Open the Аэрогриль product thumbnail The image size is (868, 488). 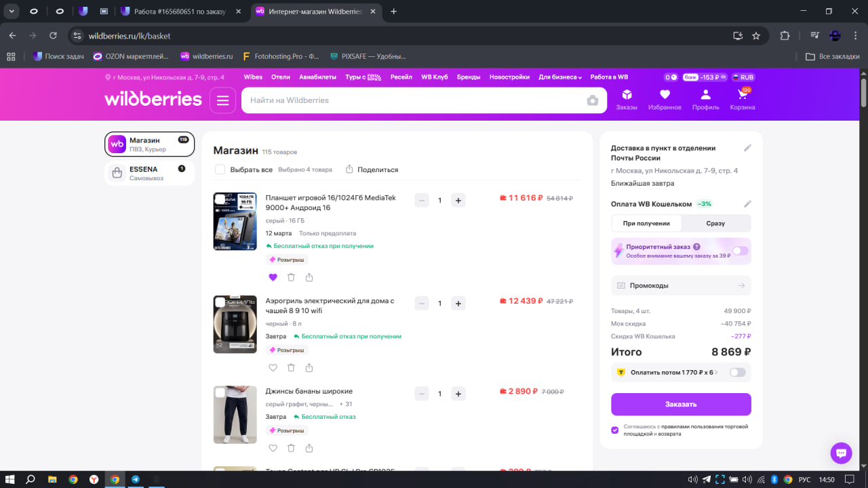point(235,324)
